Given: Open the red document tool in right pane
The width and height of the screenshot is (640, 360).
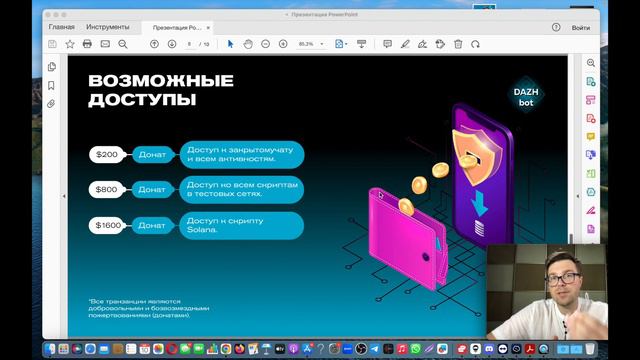Looking at the screenshot, I should [591, 118].
